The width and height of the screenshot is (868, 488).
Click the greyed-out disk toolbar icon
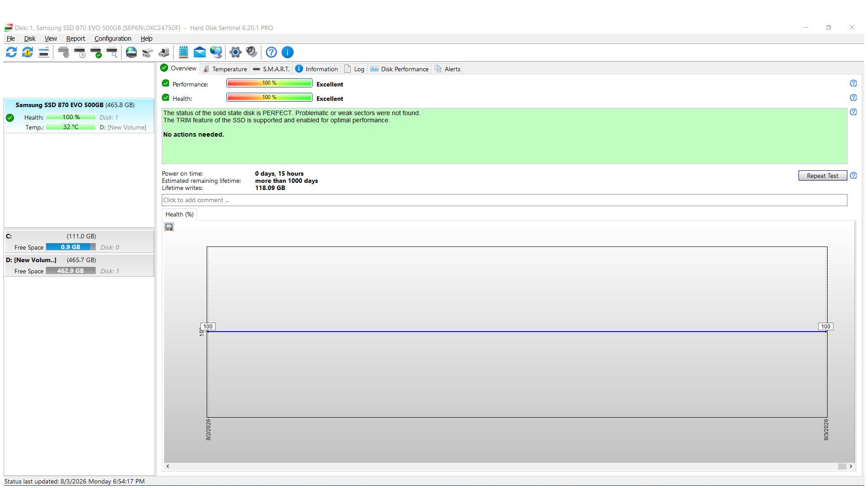click(x=64, y=52)
